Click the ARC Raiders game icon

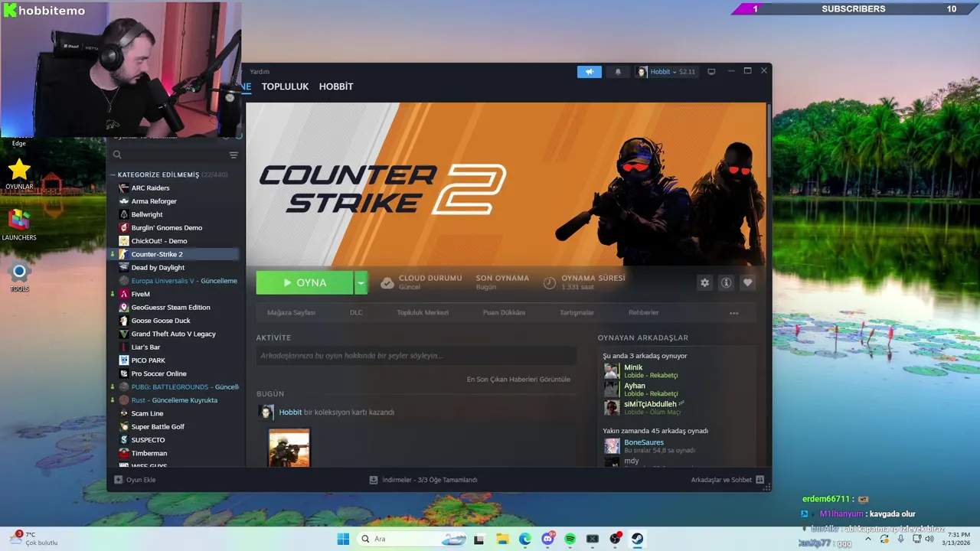pyautogui.click(x=124, y=187)
